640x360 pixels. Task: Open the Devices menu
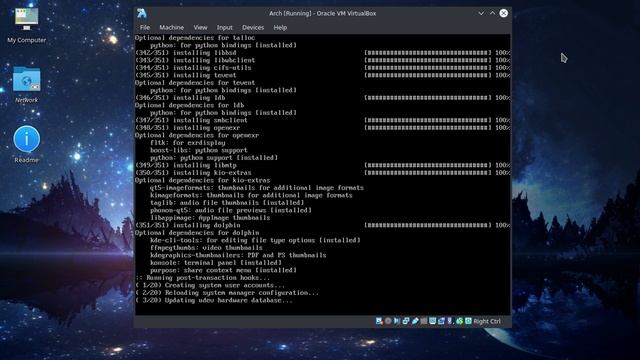pyautogui.click(x=253, y=27)
